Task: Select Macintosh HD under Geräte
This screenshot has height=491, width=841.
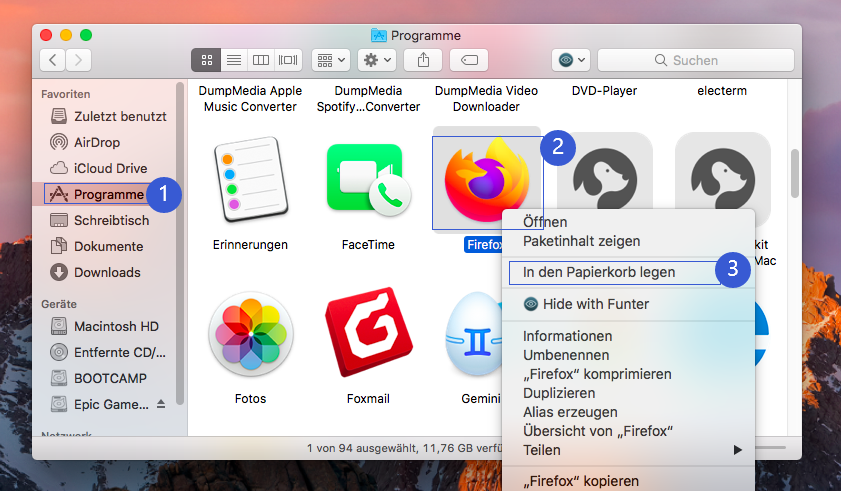Action: (x=105, y=326)
